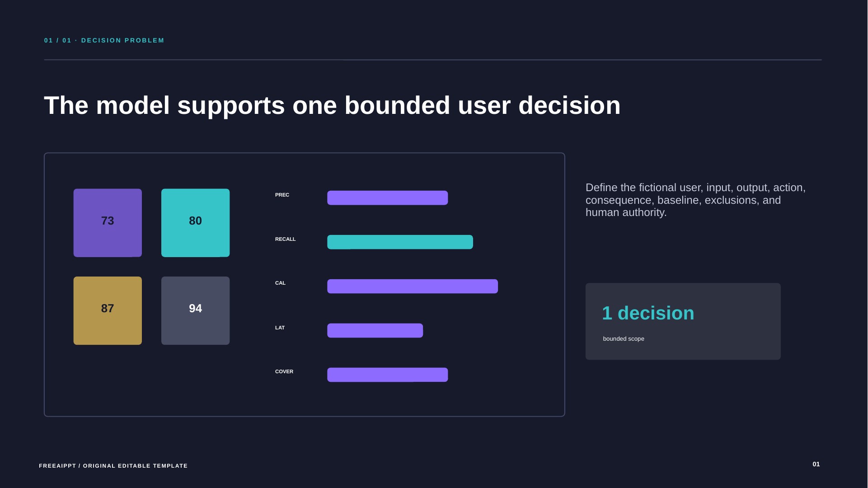Select the slide title about bounded user decision
Viewport: 868px width, 488px height.
[332, 106]
